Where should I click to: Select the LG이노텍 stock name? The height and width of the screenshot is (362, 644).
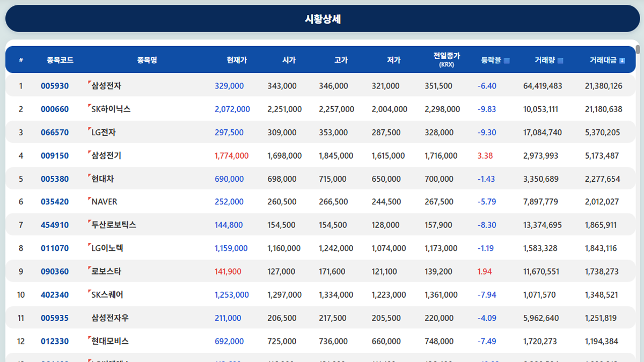(x=107, y=248)
